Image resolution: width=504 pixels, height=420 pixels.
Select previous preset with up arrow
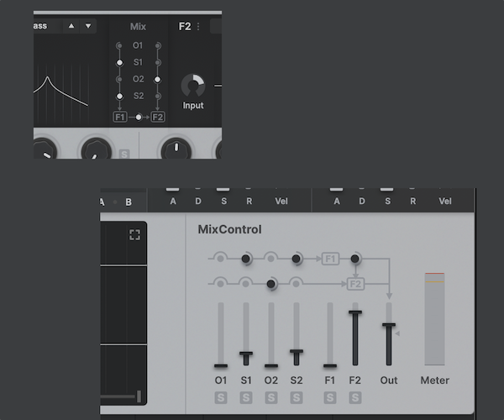click(x=71, y=26)
